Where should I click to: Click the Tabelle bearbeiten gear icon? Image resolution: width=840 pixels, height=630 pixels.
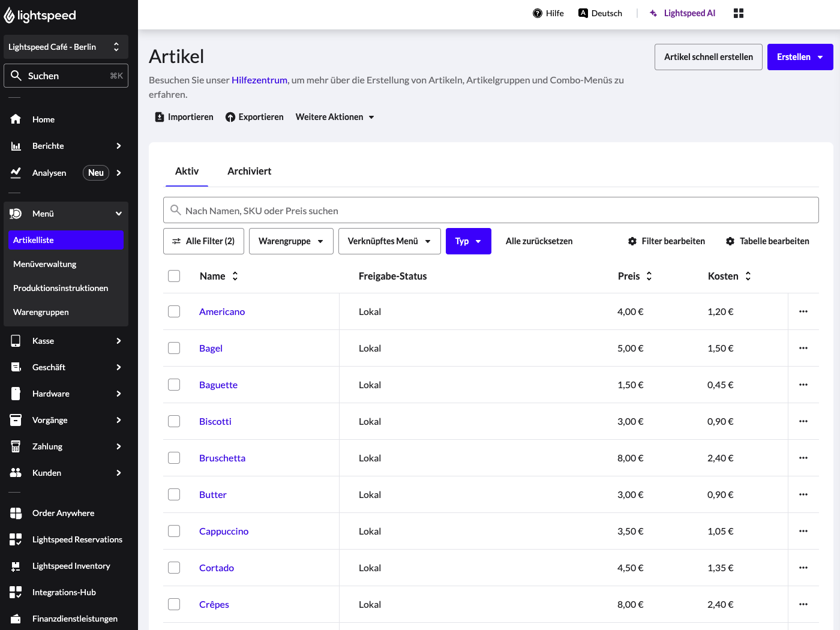pos(730,241)
